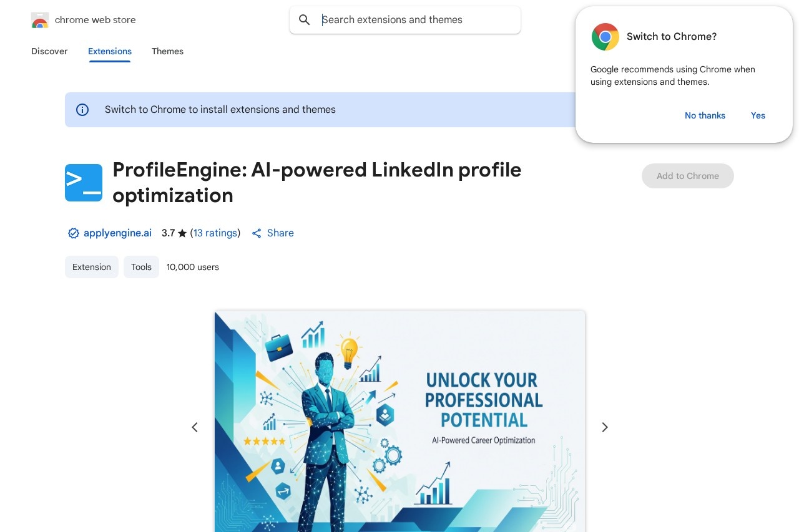The width and height of the screenshot is (799, 532).
Task: Click the ProfileEngine extension icon
Action: pos(83,182)
